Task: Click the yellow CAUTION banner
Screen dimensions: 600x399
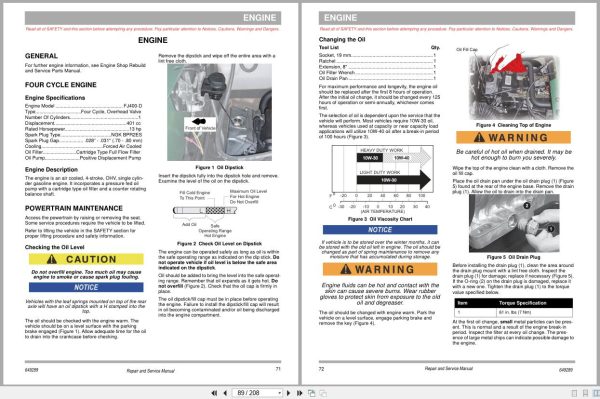Action: pyautogui.click(x=86, y=259)
